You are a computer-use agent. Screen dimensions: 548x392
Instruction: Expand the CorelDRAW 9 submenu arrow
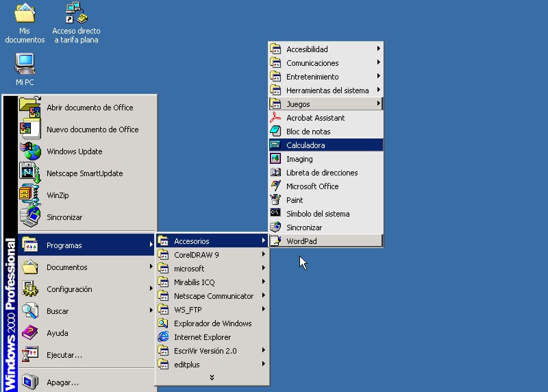[x=264, y=254]
